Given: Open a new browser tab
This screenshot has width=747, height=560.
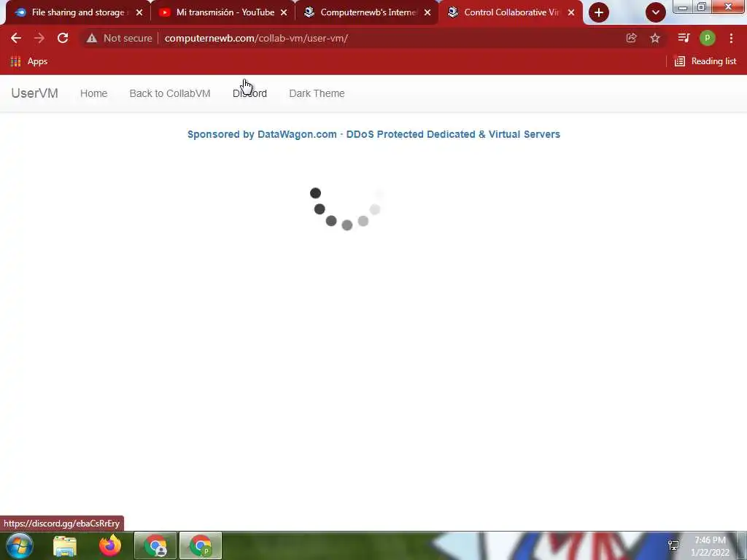Looking at the screenshot, I should click(599, 12).
